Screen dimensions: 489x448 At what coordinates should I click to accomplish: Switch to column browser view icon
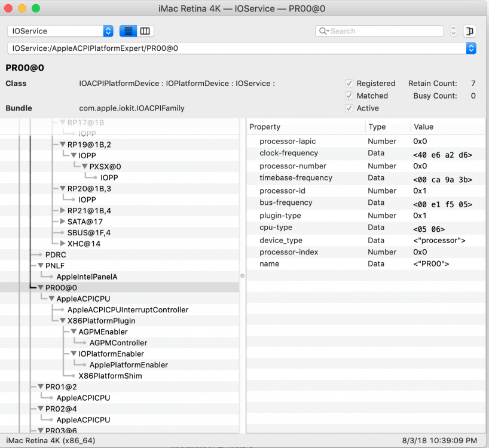[145, 31]
